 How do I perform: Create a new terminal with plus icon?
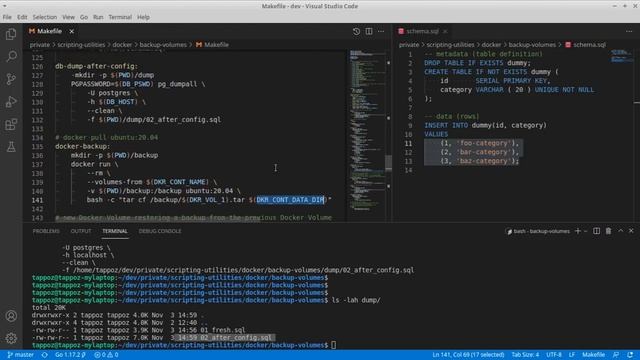[x=578, y=231]
